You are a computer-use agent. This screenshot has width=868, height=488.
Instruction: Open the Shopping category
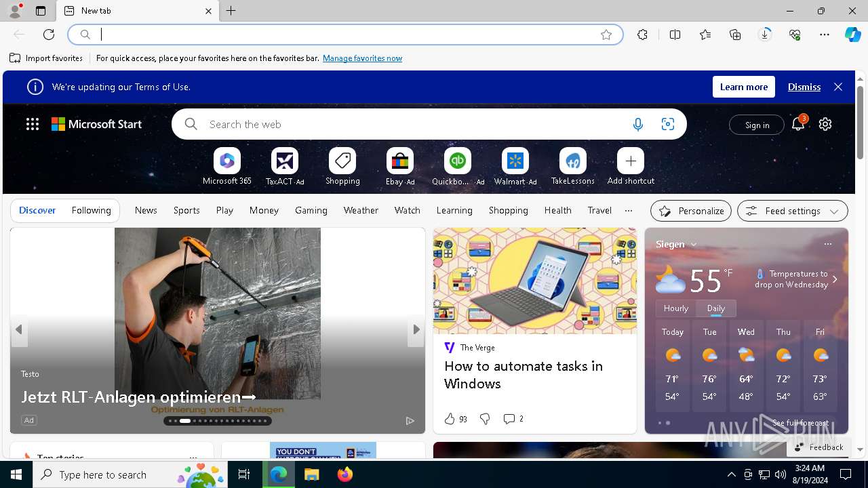(508, 210)
